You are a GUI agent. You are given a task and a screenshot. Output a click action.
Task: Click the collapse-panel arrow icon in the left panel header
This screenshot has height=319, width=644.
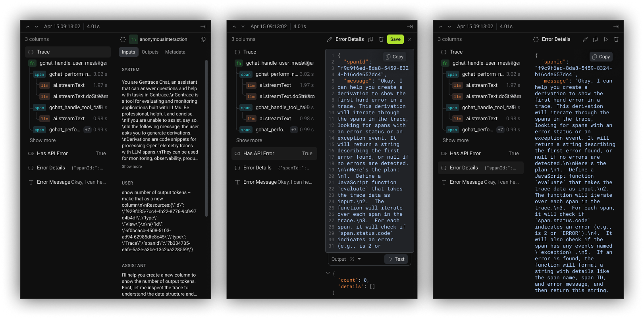point(203,27)
